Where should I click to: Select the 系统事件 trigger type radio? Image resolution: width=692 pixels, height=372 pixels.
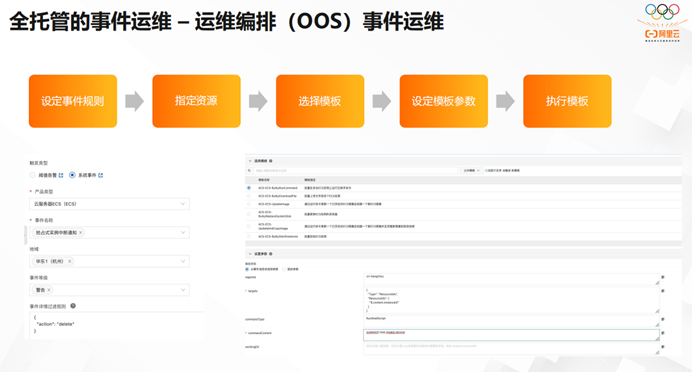point(72,175)
